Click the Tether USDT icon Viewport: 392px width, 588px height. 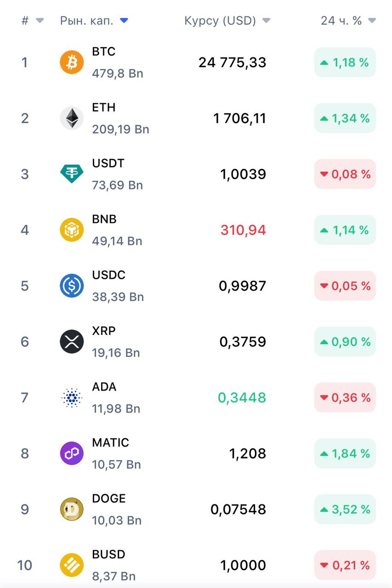point(72,174)
